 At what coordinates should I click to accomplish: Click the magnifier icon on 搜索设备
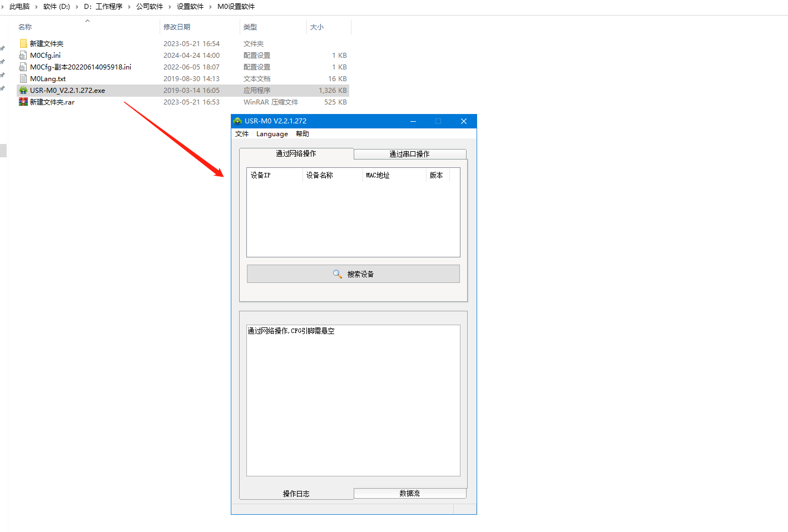[337, 274]
